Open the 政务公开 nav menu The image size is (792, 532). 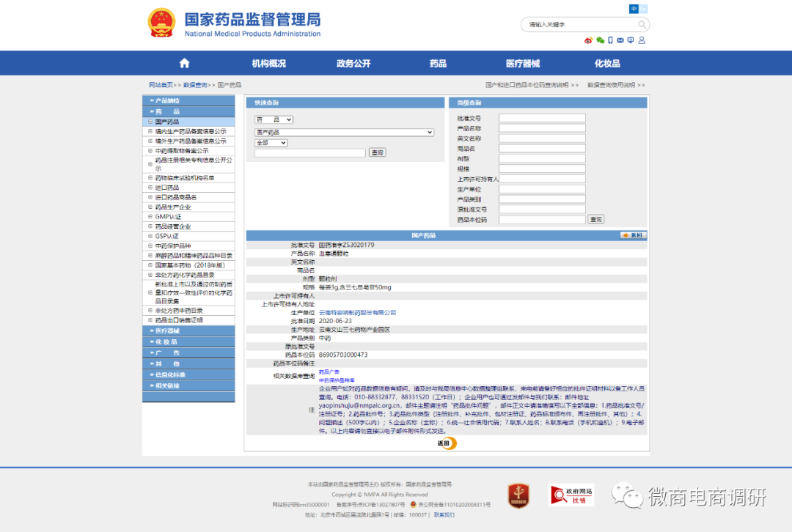353,64
